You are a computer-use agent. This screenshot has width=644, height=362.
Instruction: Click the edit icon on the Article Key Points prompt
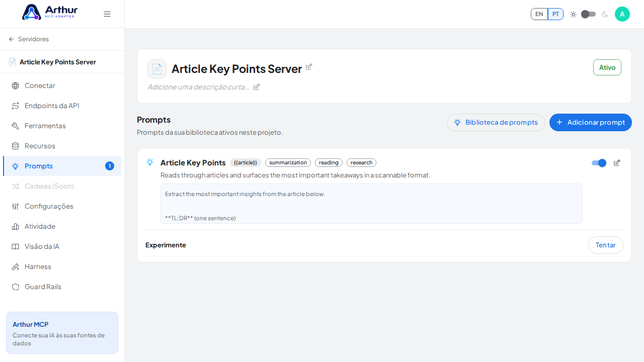tap(617, 163)
